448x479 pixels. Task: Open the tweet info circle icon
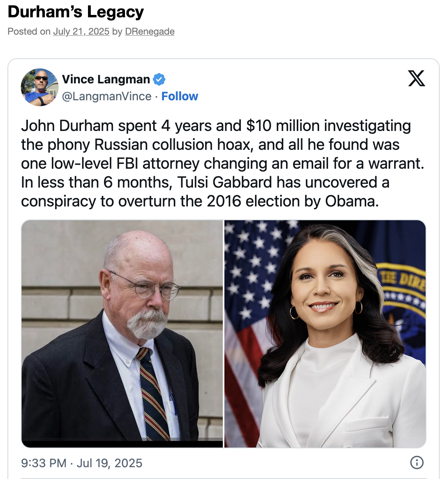[417, 462]
